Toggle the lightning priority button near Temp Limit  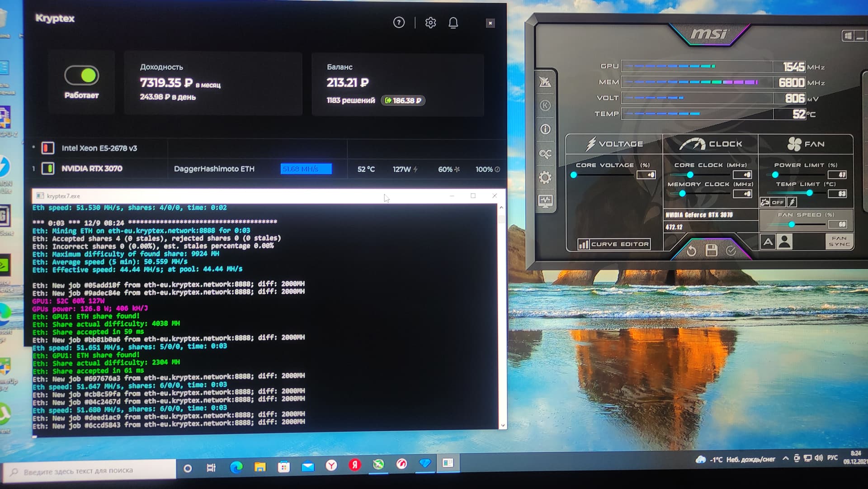(x=792, y=202)
